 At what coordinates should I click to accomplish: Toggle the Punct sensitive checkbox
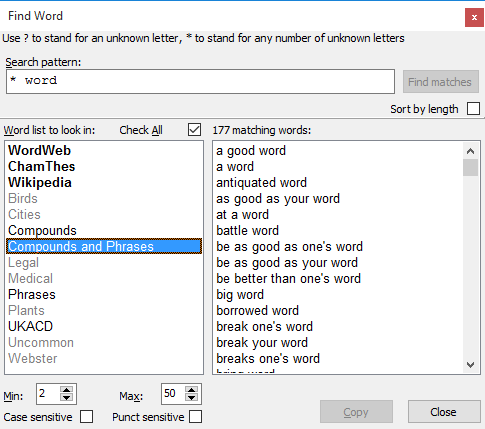(x=195, y=417)
